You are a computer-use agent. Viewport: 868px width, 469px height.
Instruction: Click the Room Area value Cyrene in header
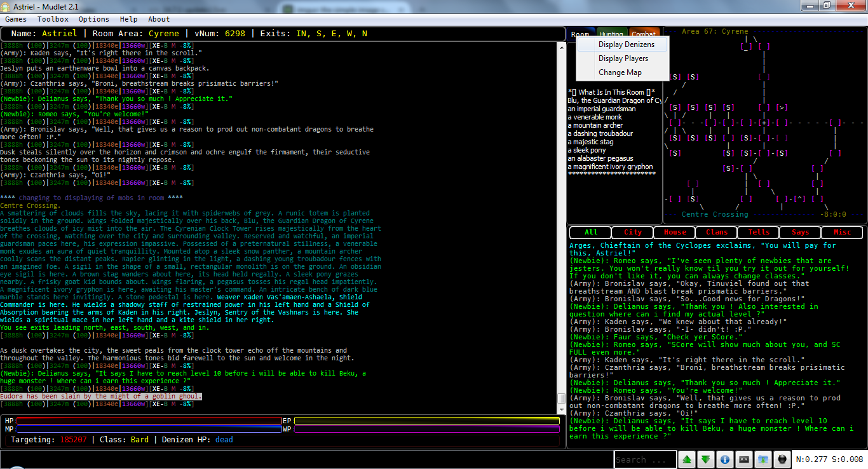164,34
